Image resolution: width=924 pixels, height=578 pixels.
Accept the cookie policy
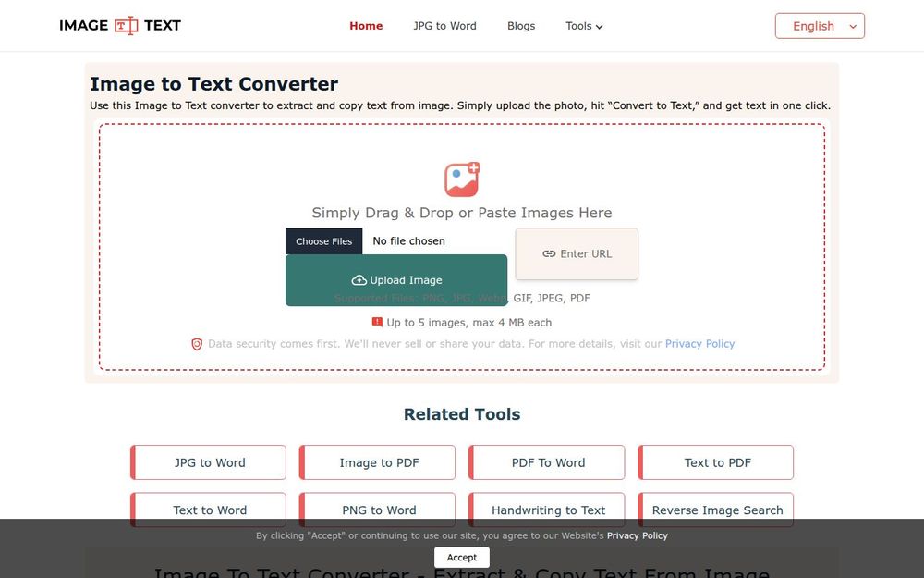(x=461, y=557)
